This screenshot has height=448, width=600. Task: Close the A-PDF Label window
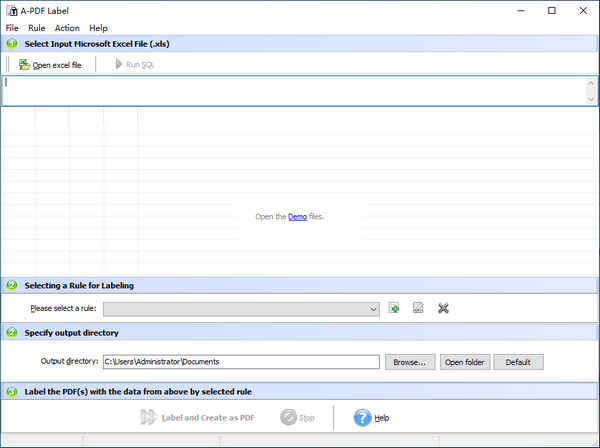tap(583, 10)
